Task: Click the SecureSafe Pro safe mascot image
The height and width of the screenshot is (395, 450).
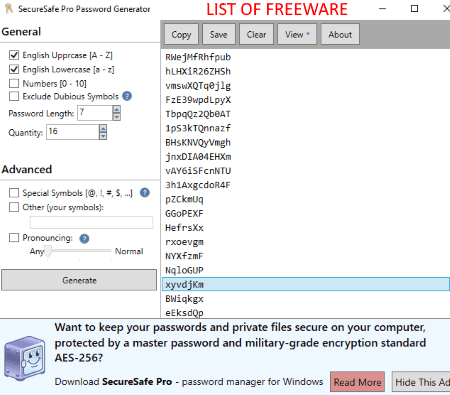Action: coord(25,358)
